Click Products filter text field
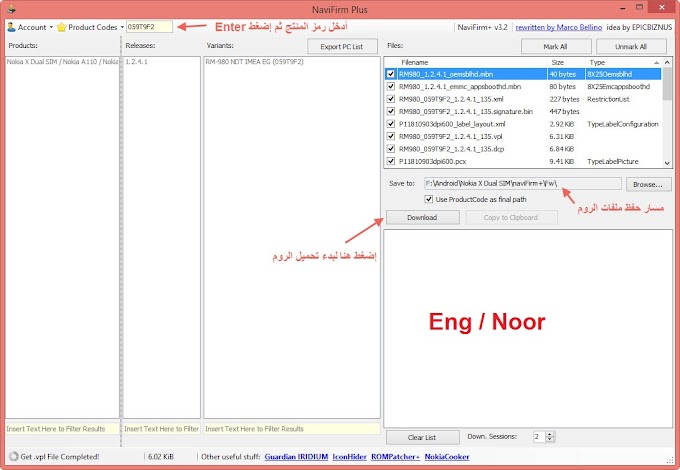Screen dimensions: 680x470 (62, 429)
